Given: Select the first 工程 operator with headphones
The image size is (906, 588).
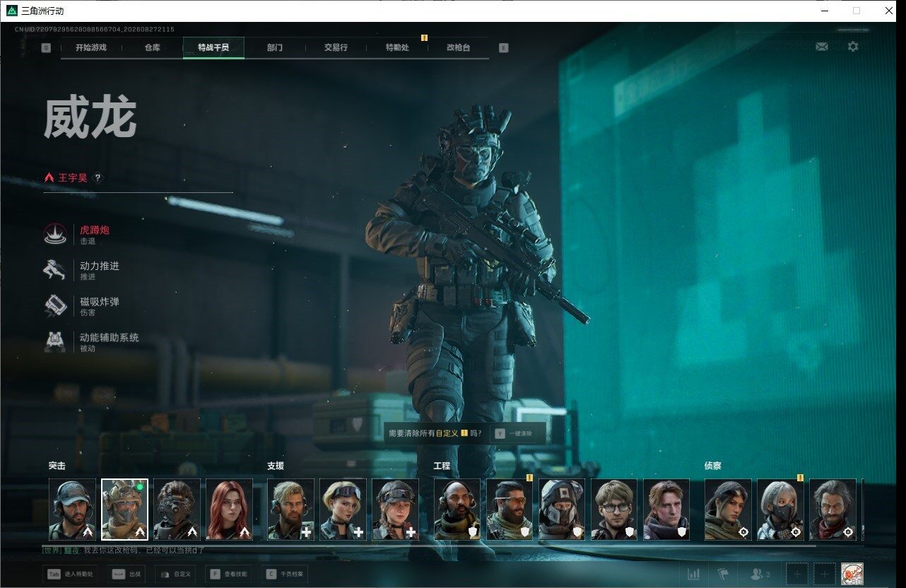Looking at the screenshot, I should [x=457, y=510].
